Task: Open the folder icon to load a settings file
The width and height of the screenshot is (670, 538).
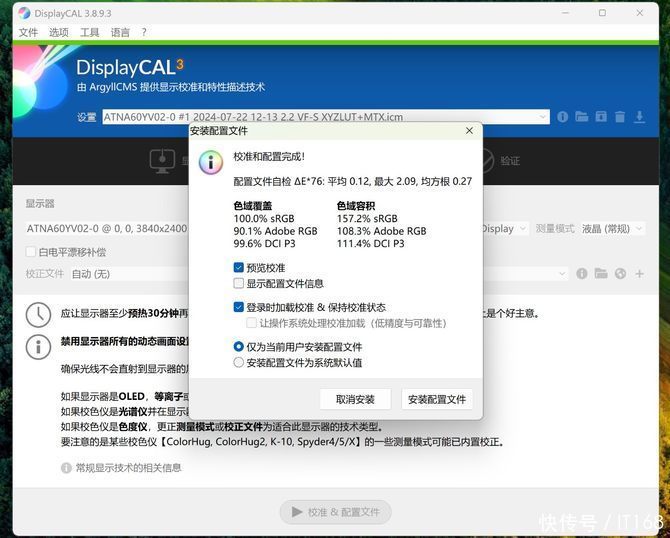Action: click(x=581, y=117)
